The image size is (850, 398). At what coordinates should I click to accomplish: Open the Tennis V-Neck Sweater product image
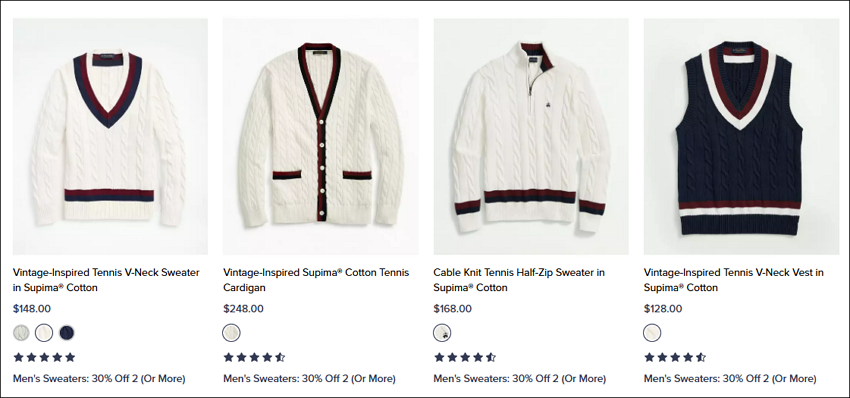110,137
